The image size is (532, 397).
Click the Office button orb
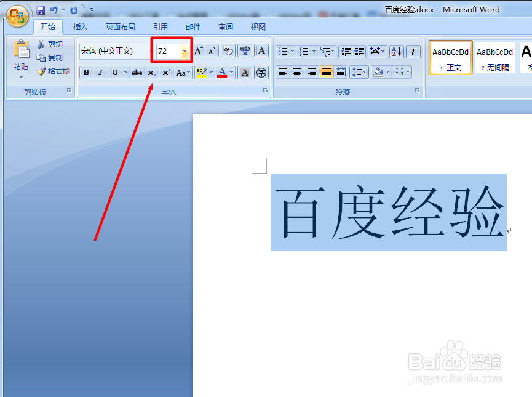[17, 16]
